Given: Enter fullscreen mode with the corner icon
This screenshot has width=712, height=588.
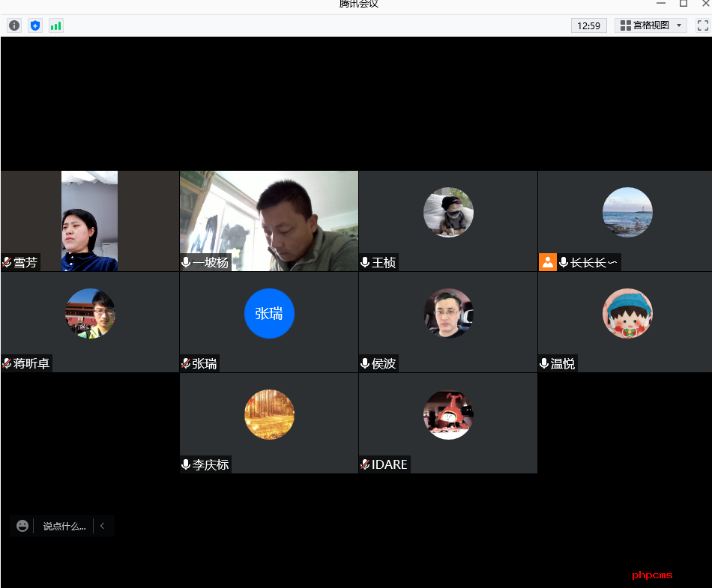Looking at the screenshot, I should pyautogui.click(x=702, y=25).
